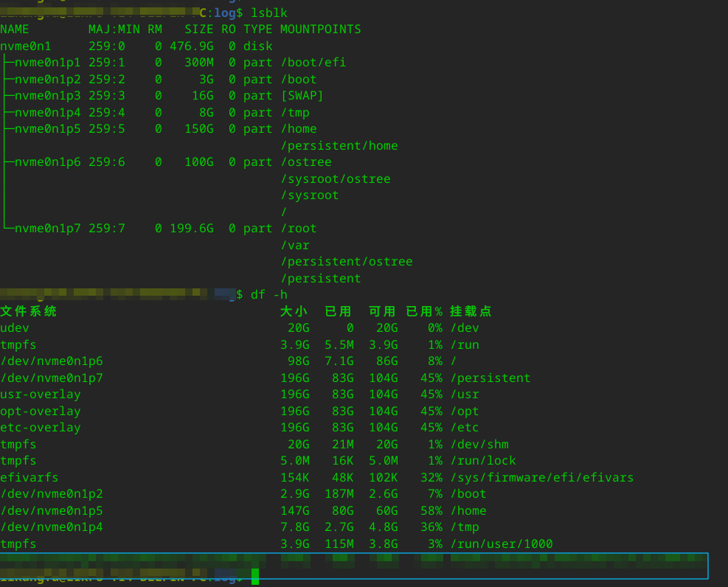The image size is (728, 587).
Task: Select the "154K" size value
Action: point(295,477)
